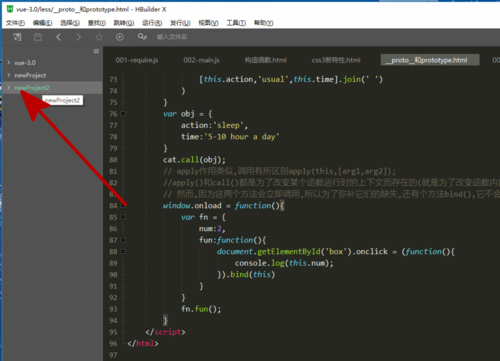Click the new file toolbar icon

[x=17, y=37]
